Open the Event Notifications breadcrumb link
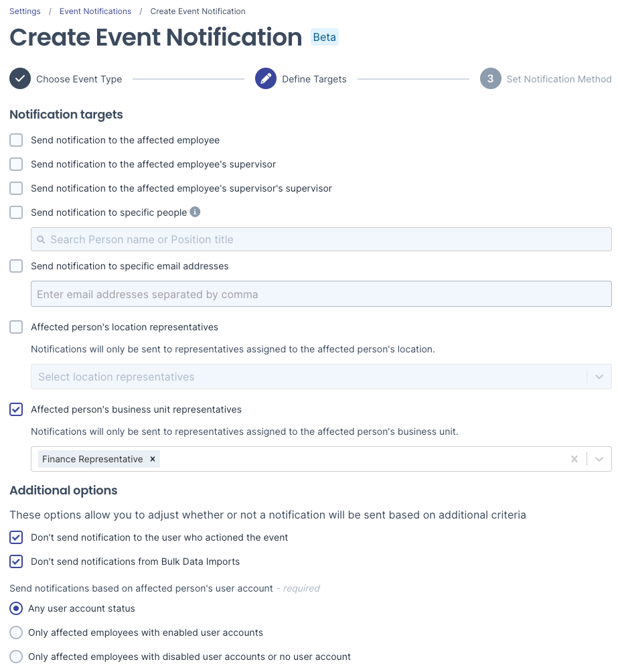This screenshot has height=672, width=618. coord(95,11)
